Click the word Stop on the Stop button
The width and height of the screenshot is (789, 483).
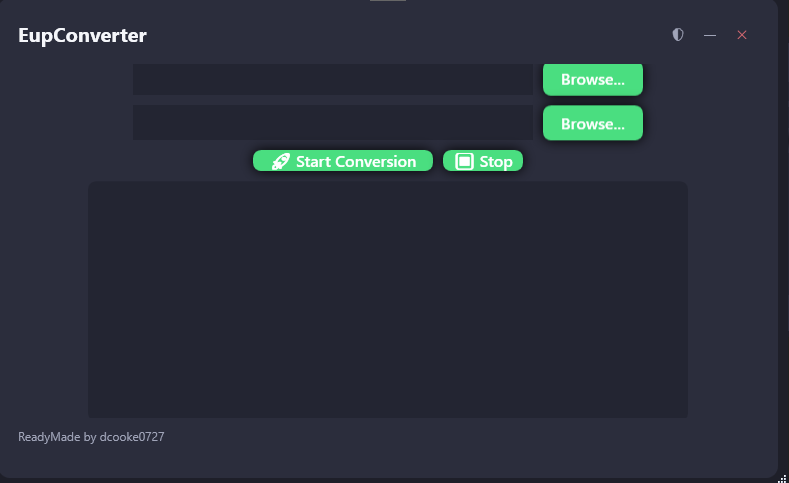496,162
